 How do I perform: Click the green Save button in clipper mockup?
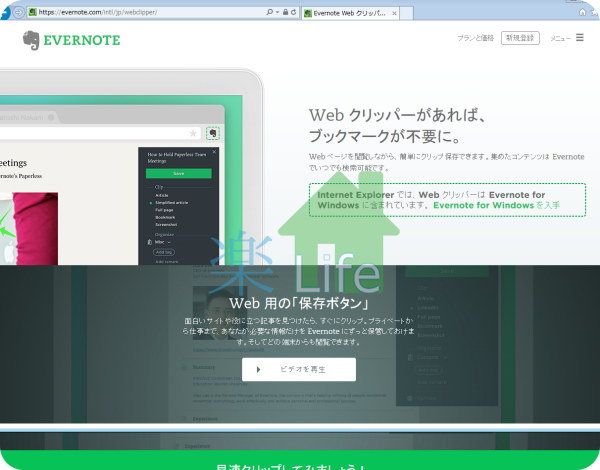click(179, 173)
